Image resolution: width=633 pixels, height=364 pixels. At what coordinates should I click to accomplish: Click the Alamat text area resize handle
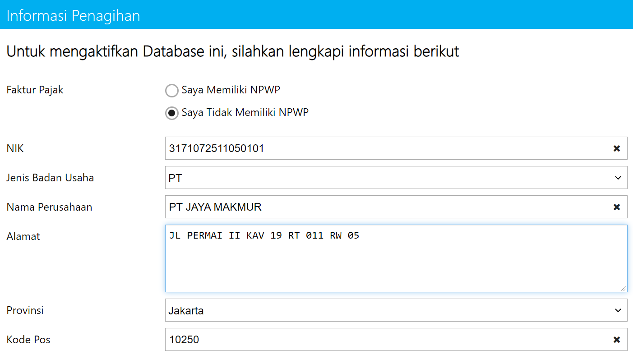pos(624,288)
